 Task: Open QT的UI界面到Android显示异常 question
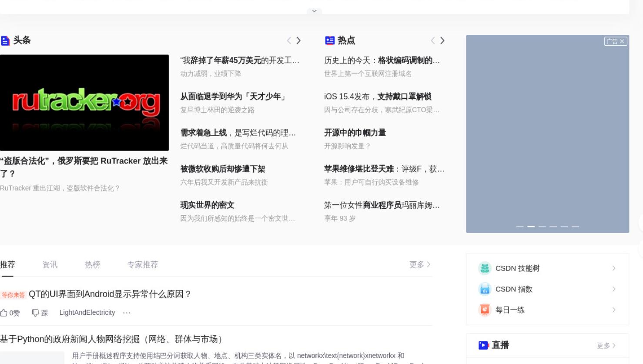[110, 294]
